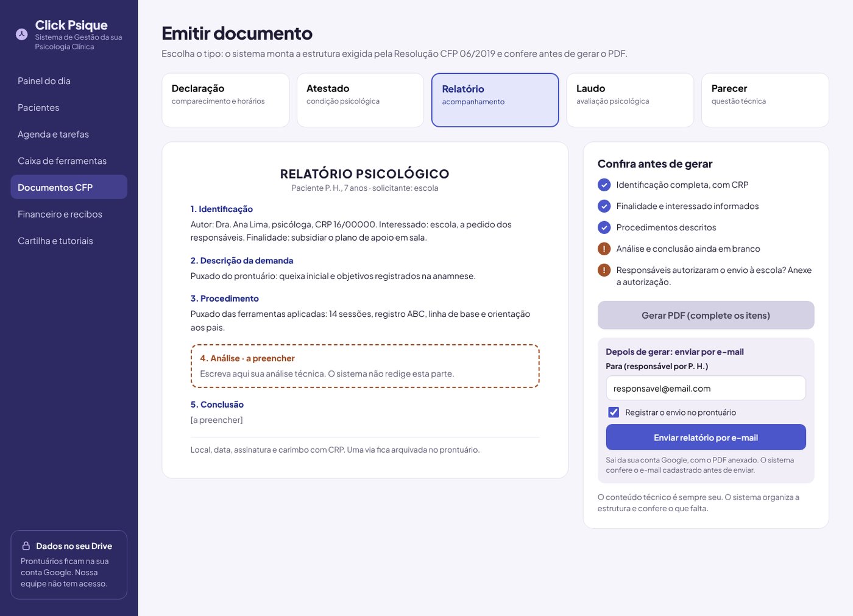Click the Confira antes de gerar heading
Screen dimensions: 853x616
[655, 164]
